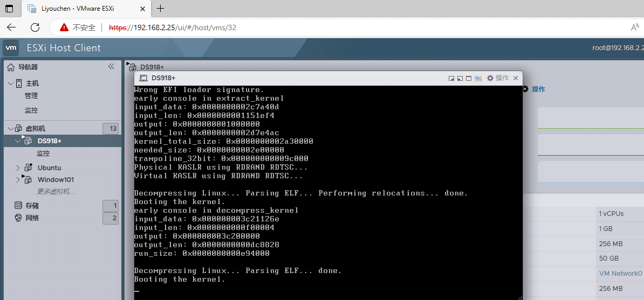Expand the Ubuntu tree node

click(18, 168)
